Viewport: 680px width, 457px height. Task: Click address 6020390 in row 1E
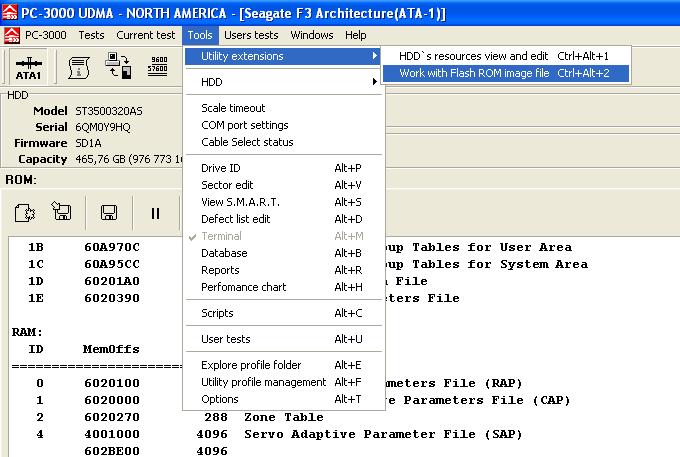(x=112, y=298)
